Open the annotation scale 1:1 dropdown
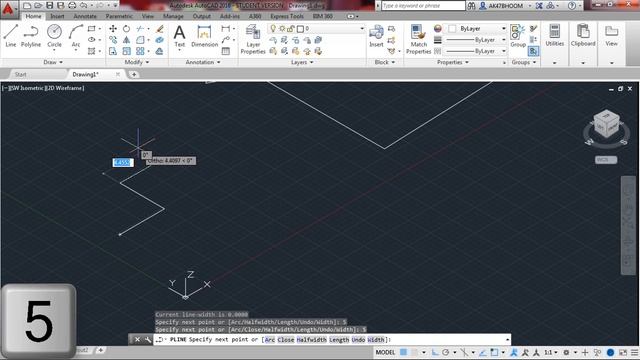640x360 pixels. 551,352
